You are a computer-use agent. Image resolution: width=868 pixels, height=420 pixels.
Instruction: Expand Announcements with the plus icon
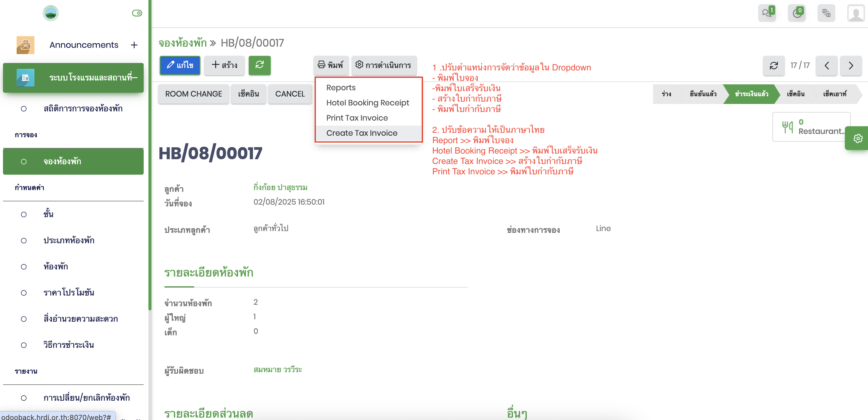[x=134, y=45]
